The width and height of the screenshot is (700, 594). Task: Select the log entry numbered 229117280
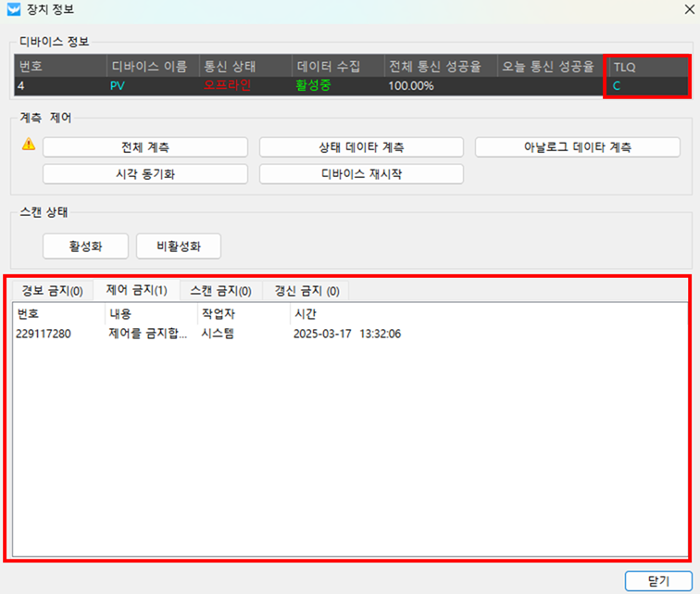coord(45,334)
